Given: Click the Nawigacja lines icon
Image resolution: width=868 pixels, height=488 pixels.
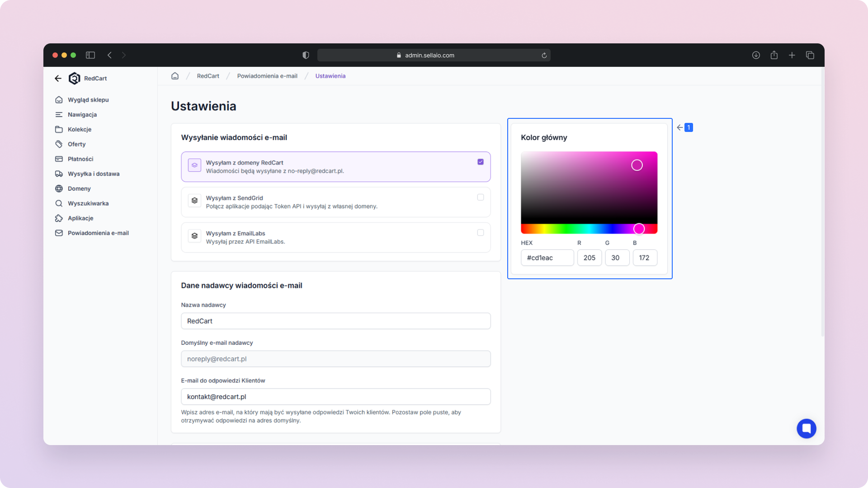Looking at the screenshot, I should [59, 115].
